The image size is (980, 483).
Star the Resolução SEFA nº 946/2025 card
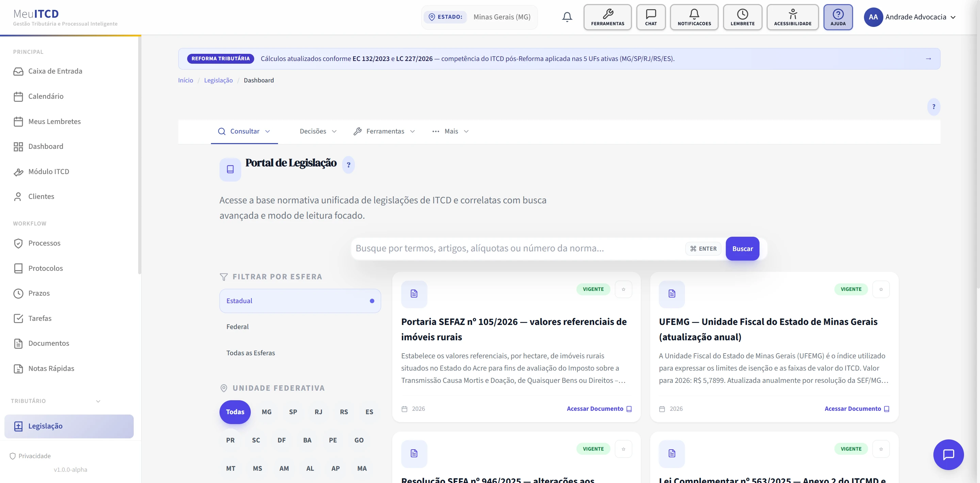(623, 449)
